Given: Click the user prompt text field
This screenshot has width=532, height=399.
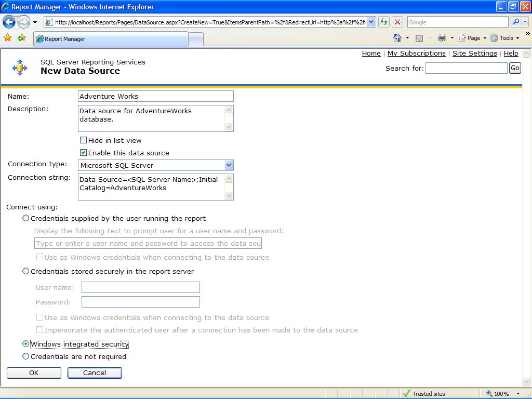Looking at the screenshot, I should point(148,243).
